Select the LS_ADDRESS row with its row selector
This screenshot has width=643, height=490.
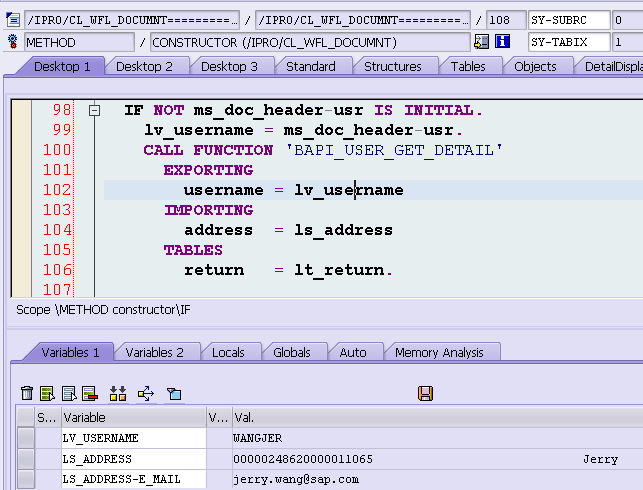(x=26, y=458)
